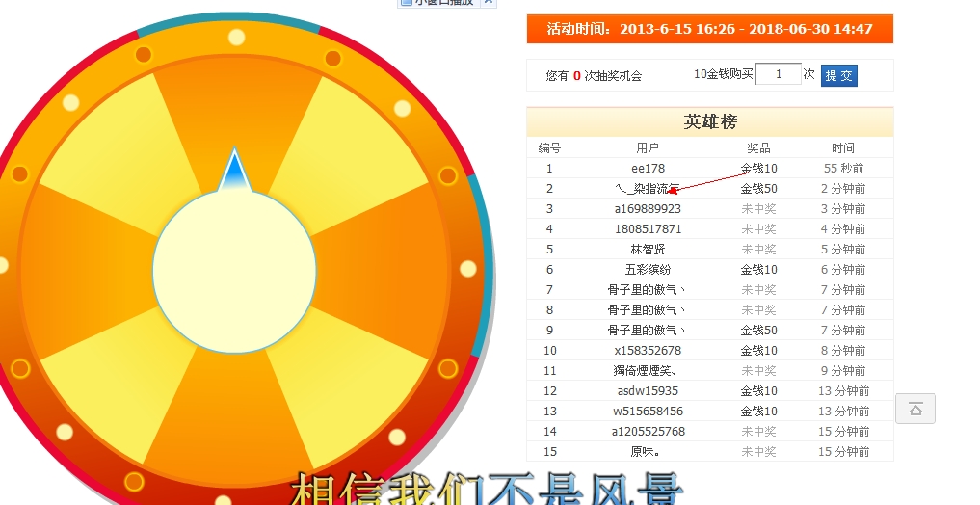Click the 2 分钟前 time cell

tap(843, 188)
